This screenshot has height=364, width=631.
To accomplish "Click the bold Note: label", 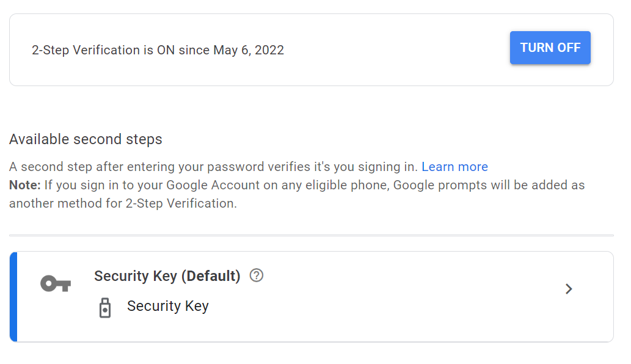I will (25, 185).
